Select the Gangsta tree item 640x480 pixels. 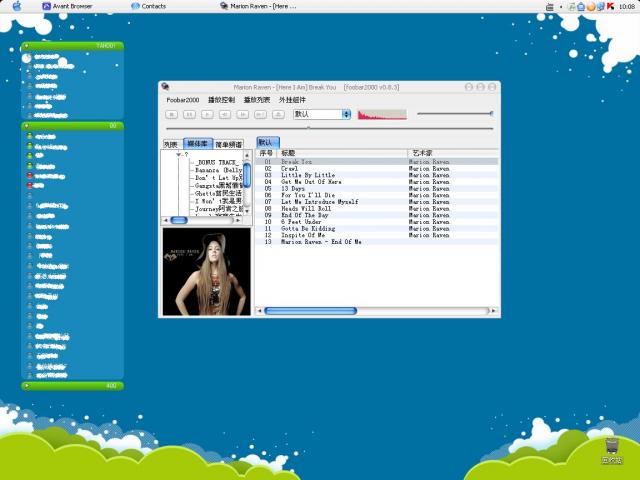[219, 186]
